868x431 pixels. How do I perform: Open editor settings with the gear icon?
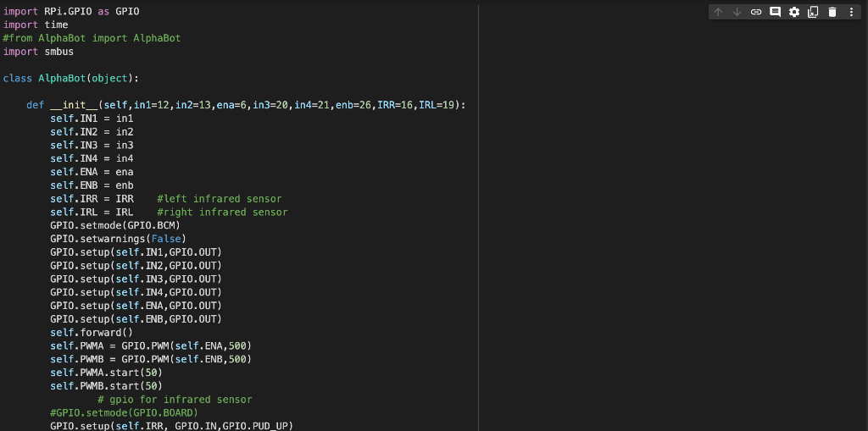point(793,12)
